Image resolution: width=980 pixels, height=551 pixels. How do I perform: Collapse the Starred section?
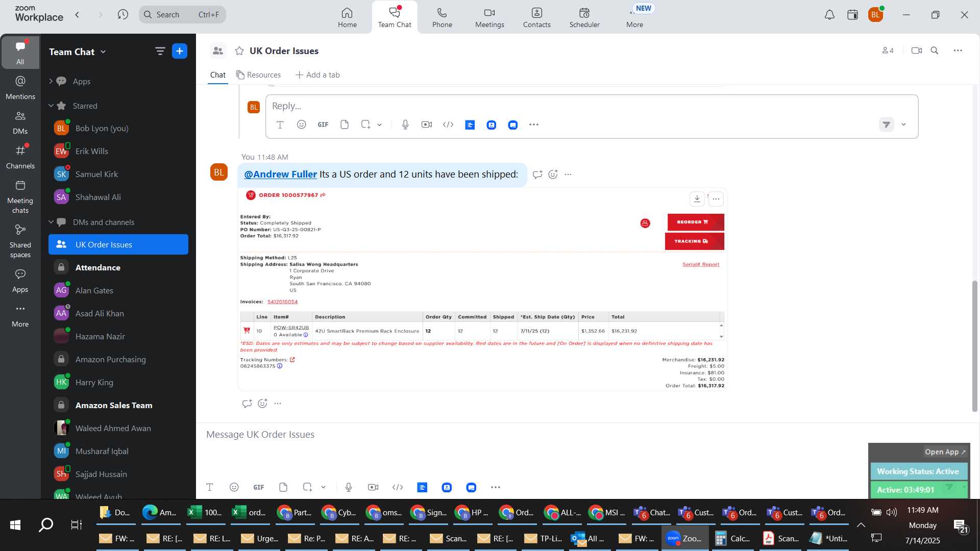point(51,106)
